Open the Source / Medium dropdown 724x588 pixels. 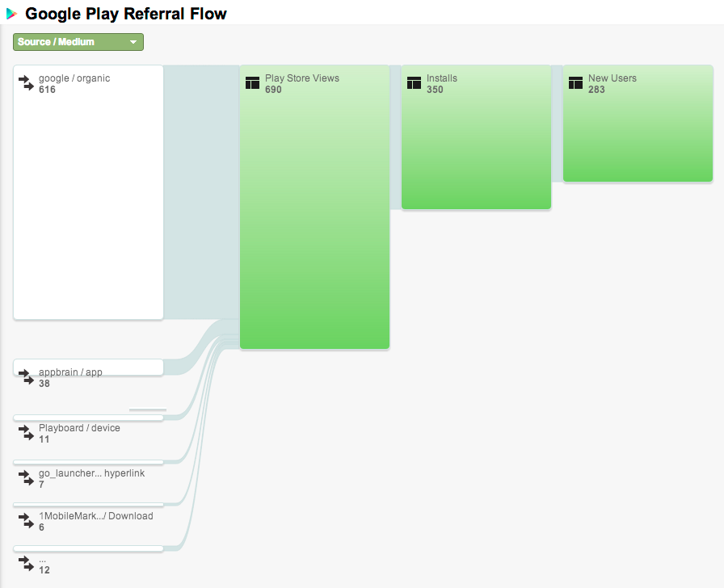[78, 42]
